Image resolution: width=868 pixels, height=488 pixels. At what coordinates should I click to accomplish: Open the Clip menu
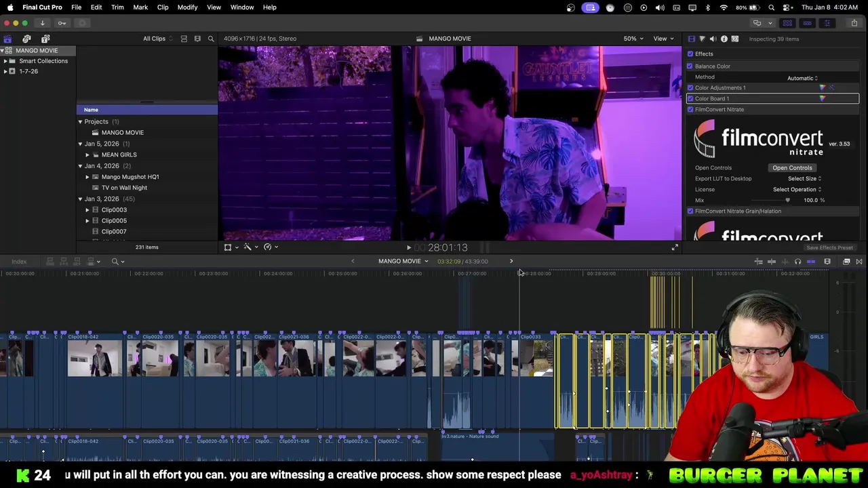163,7
